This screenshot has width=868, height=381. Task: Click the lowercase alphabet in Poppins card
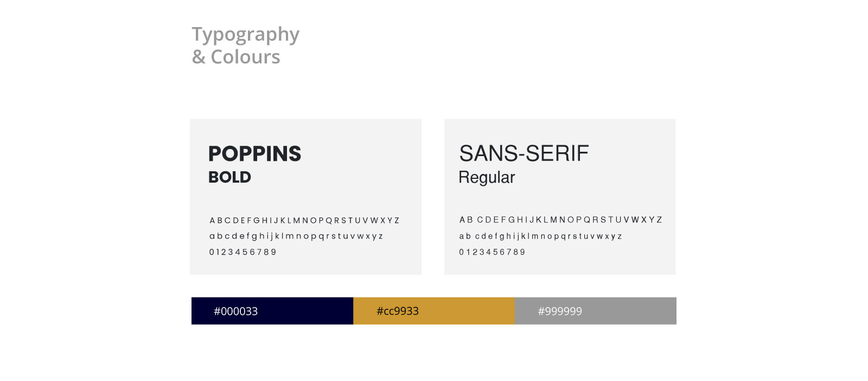(296, 236)
